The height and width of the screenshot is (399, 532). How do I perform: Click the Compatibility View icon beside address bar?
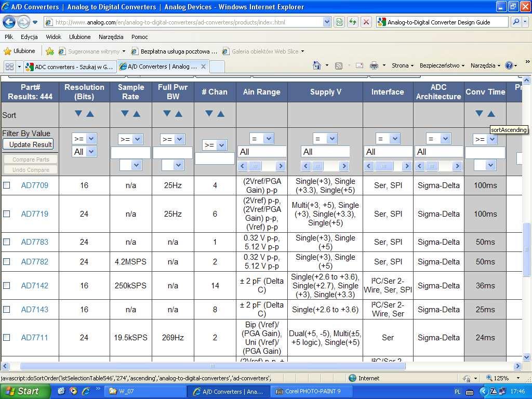coord(339,22)
